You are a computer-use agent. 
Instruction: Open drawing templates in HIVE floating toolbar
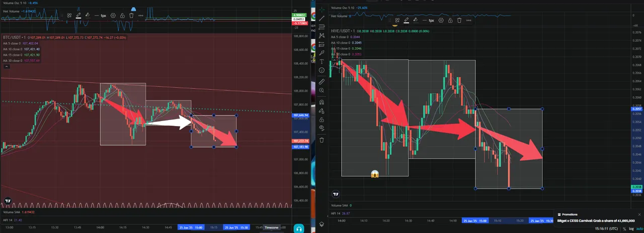coord(397,20)
